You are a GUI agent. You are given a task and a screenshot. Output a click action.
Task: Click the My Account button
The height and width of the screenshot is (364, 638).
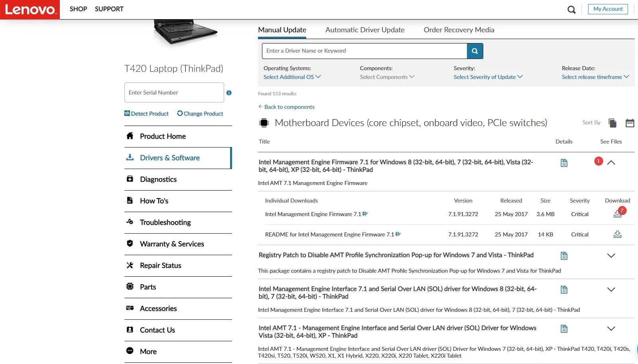[x=608, y=9]
